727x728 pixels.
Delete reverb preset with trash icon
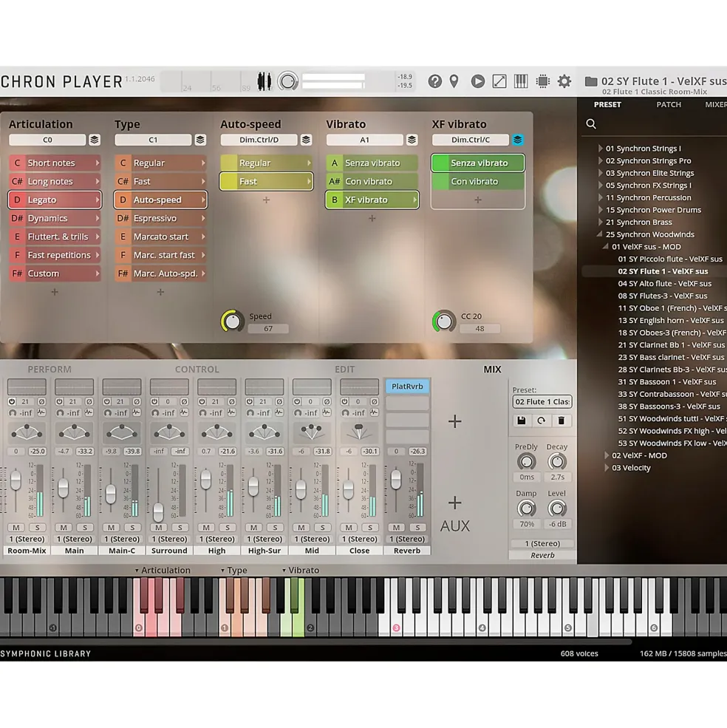562,421
